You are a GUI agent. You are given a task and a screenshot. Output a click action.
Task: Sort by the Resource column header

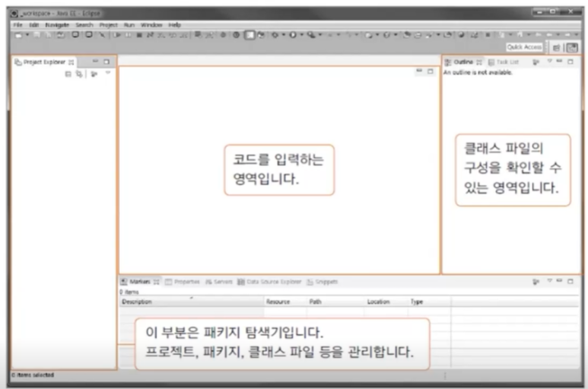point(286,301)
